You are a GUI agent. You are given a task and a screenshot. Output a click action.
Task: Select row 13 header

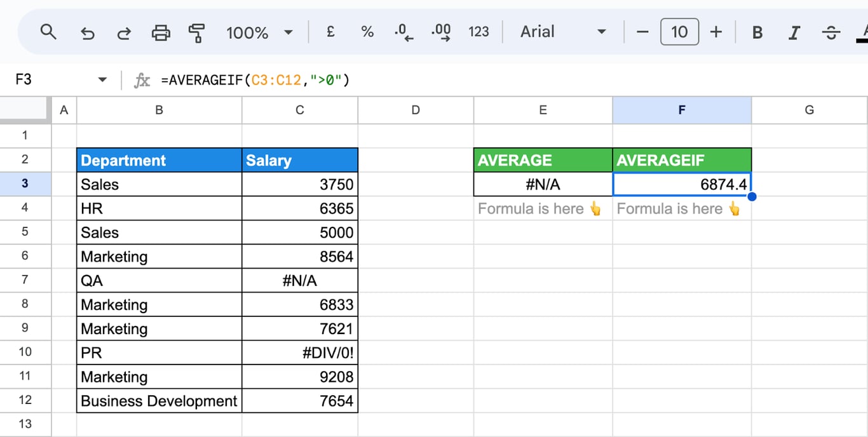[25, 424]
